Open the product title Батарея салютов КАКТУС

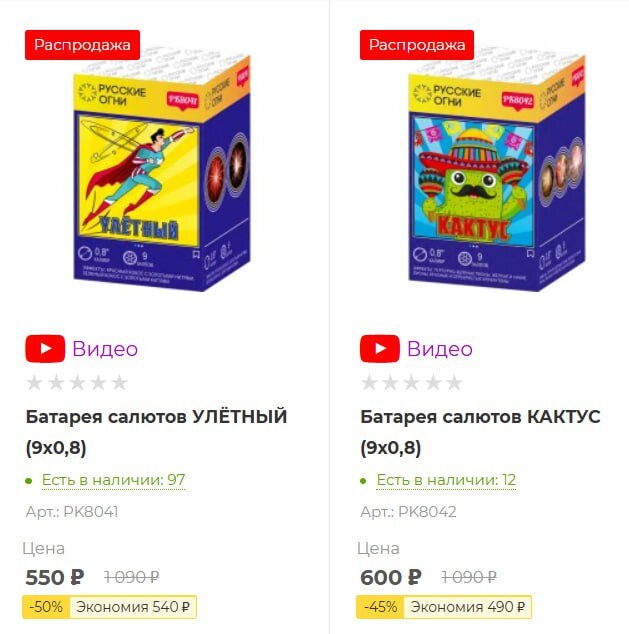tap(480, 432)
